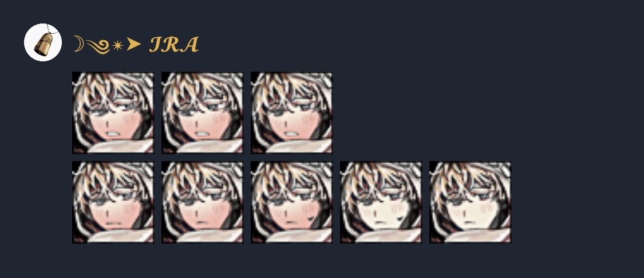Image resolution: width=644 pixels, height=278 pixels.
Task: Click the crescent moon symbol in the username
Action: point(78,44)
